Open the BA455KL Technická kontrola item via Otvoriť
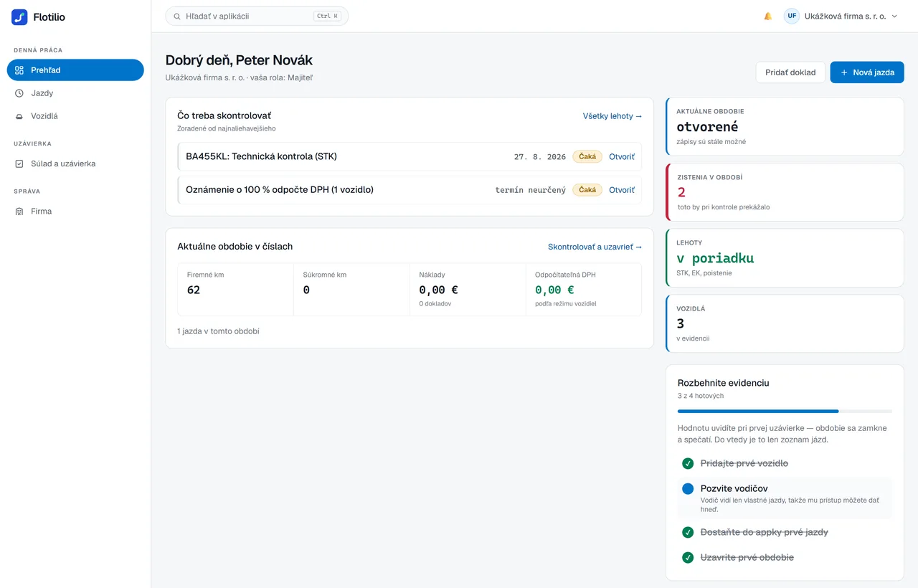918x588 pixels. pos(622,156)
